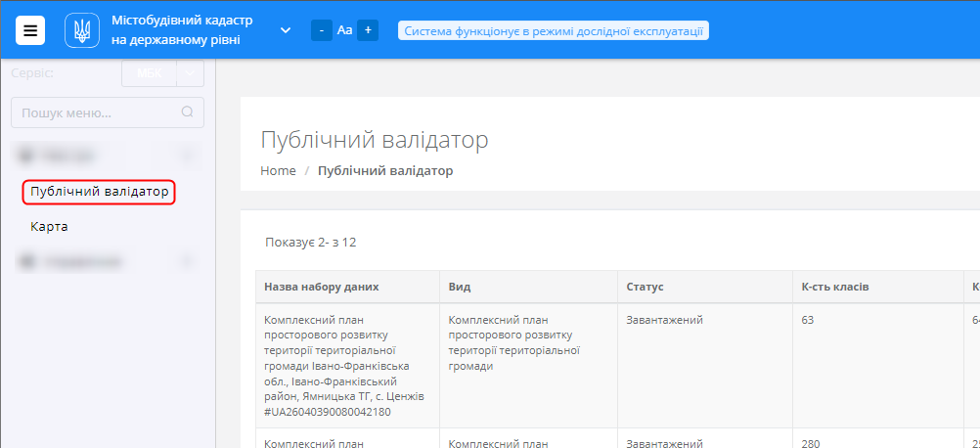The image size is (980, 448).
Task: Click the 'Показує 2- з 12' summary text
Action: [x=311, y=243]
